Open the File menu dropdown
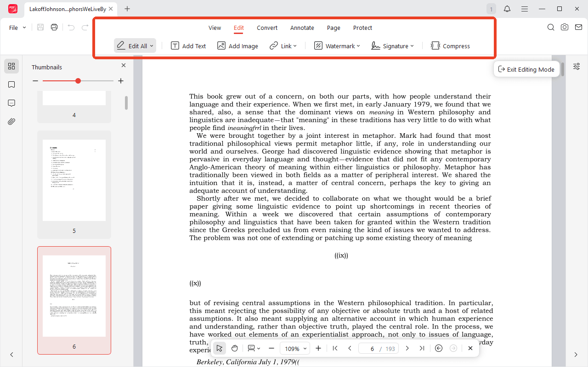Screen dimensions: 588x367 click(17, 28)
